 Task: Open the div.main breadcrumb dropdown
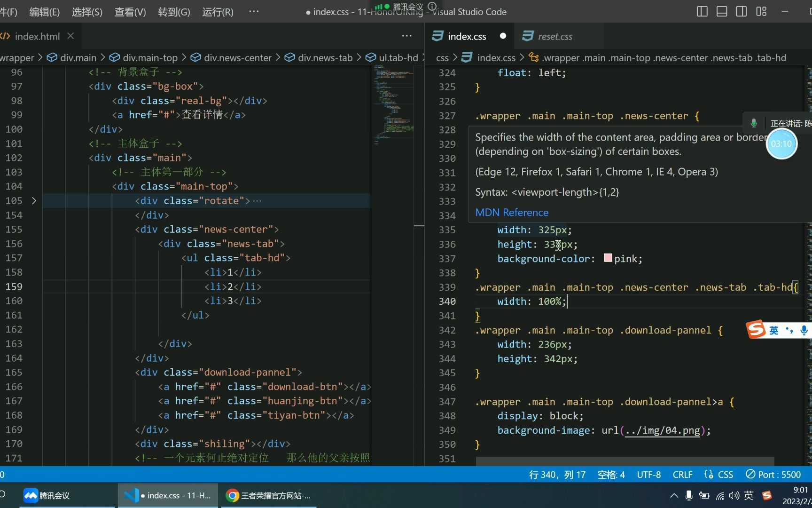[x=72, y=57]
